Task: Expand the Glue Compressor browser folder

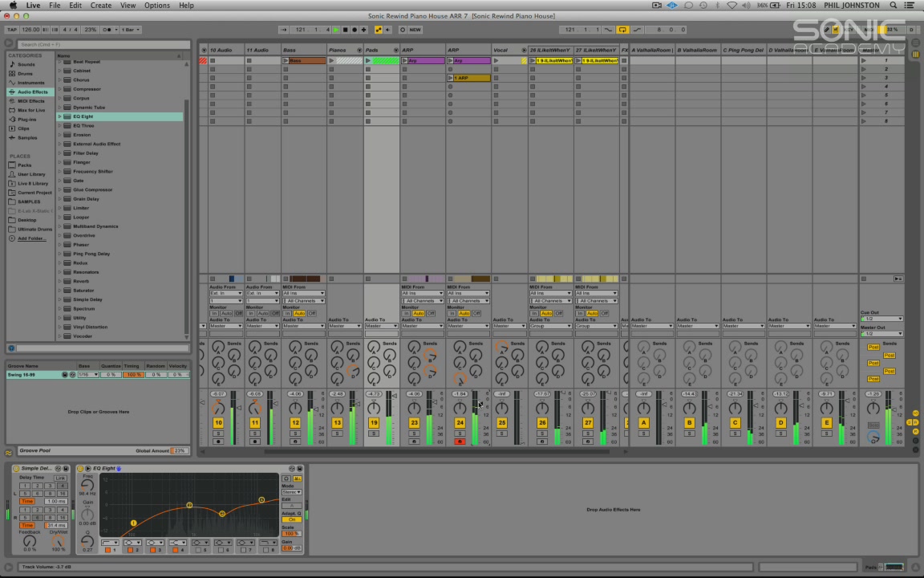Action: point(59,190)
